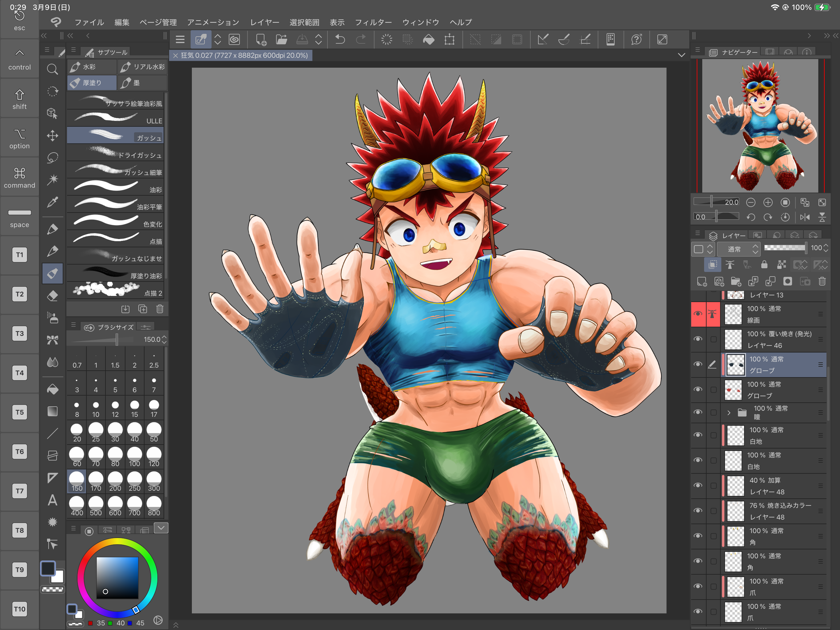840x630 pixels.
Task: Select the Eyedropper tool
Action: pos(52,202)
